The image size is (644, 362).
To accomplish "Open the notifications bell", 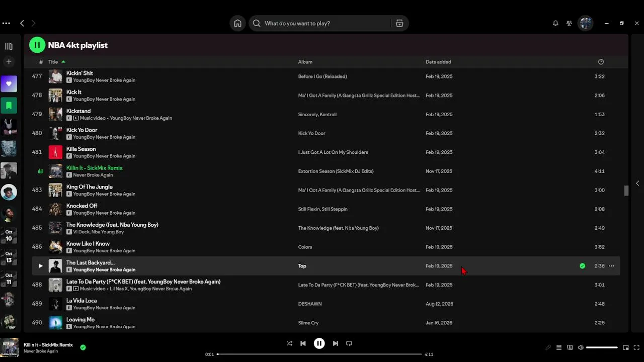I will point(555,23).
